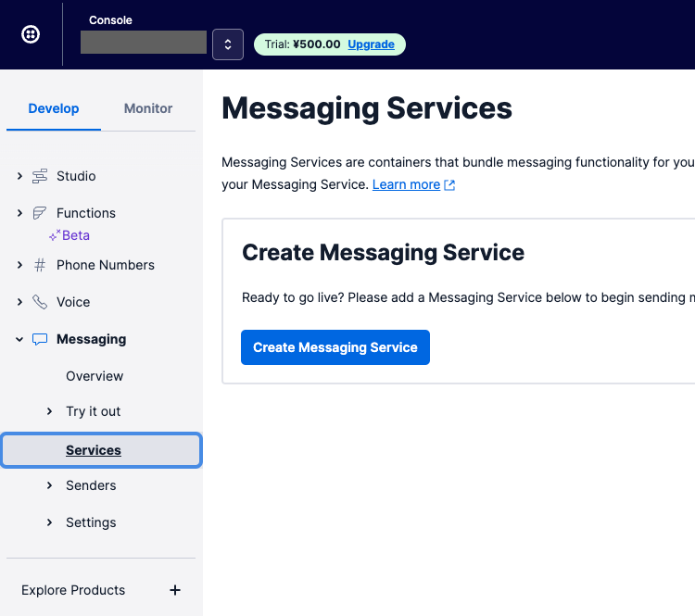Open Studio in the sidebar
Image resolution: width=695 pixels, height=616 pixels.
tap(76, 176)
